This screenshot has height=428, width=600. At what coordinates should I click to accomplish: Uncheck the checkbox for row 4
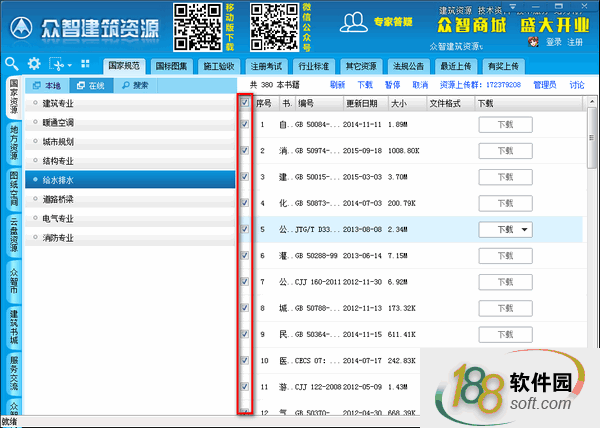[x=245, y=203]
